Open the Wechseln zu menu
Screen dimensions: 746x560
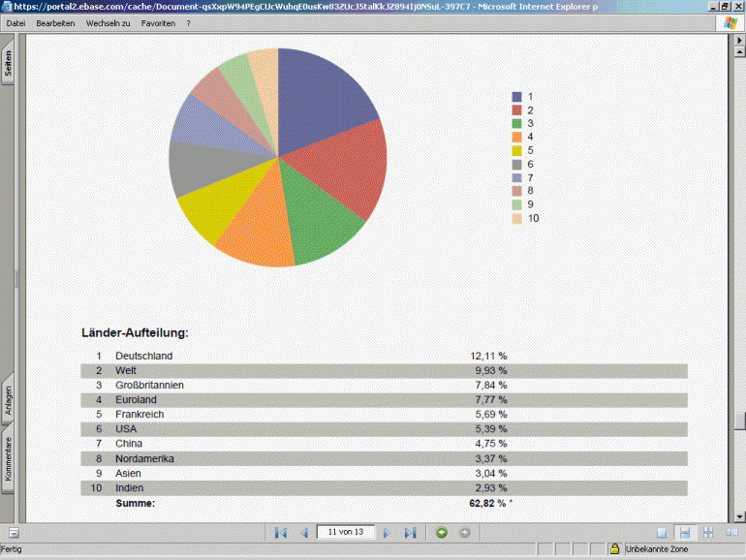108,23
